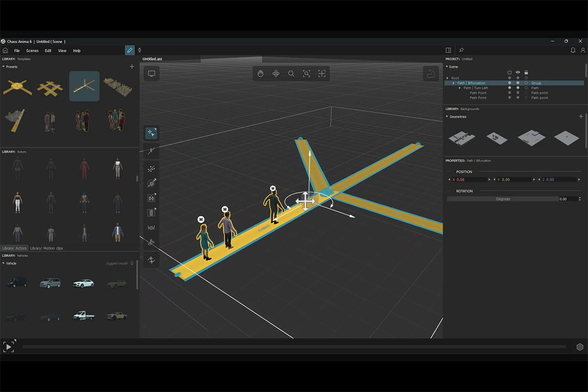Image resolution: width=588 pixels, height=392 pixels.
Task: Toggle the enable dot for Path | Bifurcation
Action: pos(509,83)
